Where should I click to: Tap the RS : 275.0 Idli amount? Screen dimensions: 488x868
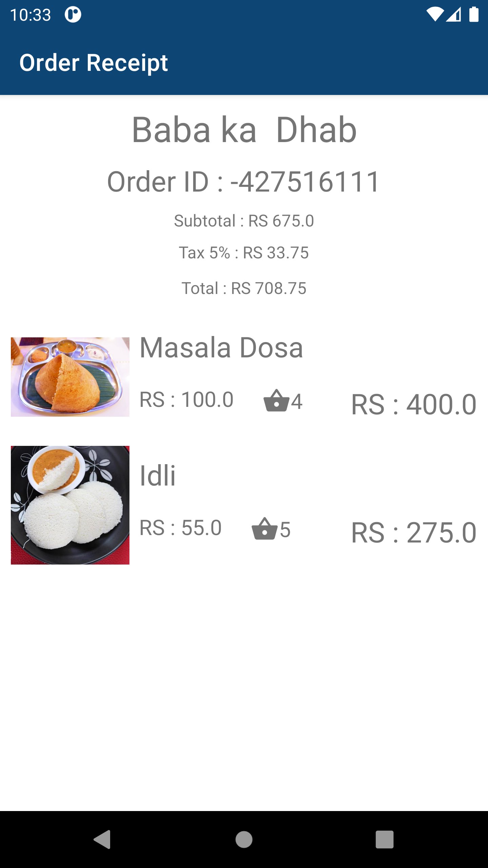(414, 532)
